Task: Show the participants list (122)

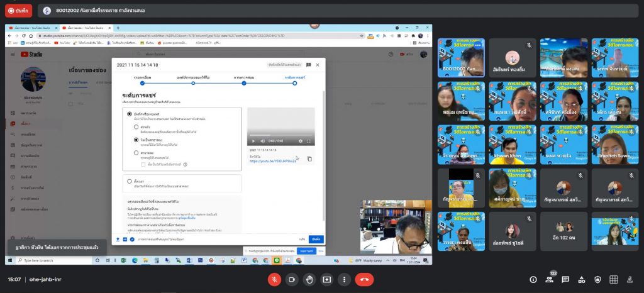Action: pyautogui.click(x=549, y=279)
